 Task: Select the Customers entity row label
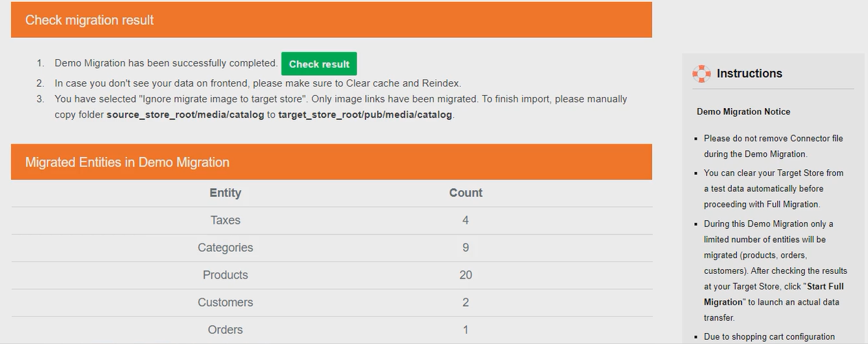point(226,303)
